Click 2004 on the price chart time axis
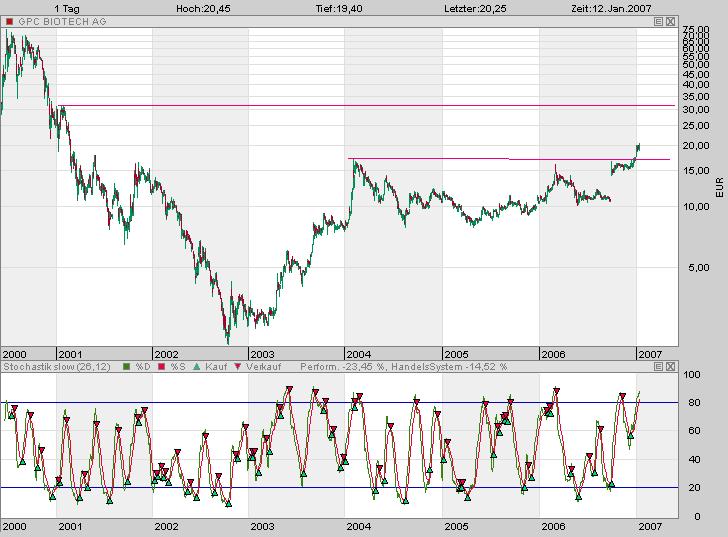728x537 pixels. (x=358, y=355)
